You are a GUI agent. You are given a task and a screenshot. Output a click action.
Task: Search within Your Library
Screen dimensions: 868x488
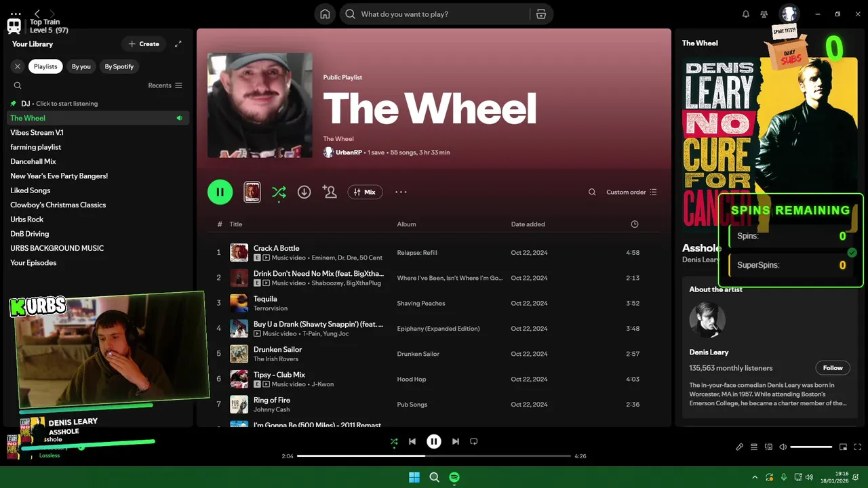tap(18, 85)
